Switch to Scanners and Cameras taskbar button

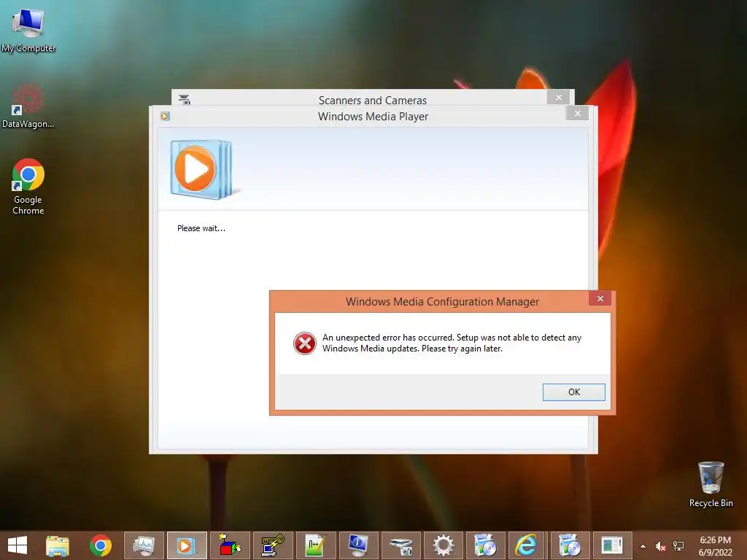[401, 545]
